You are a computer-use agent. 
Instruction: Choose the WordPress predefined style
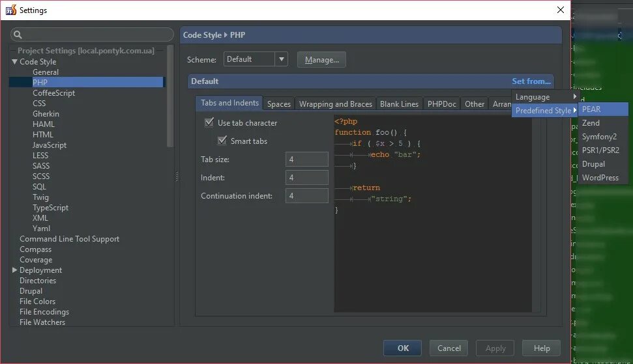coord(603,178)
